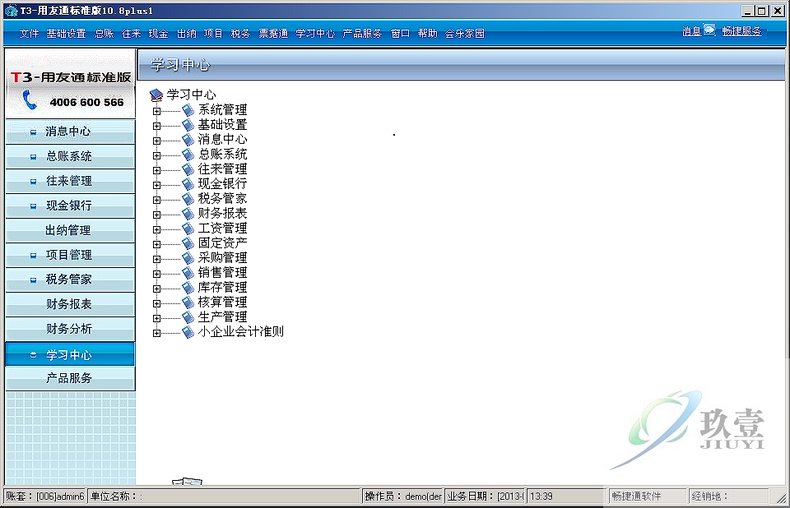The width and height of the screenshot is (790, 508).
Task: Click the book icon beside 消息中心 tree node
Action: 188,140
